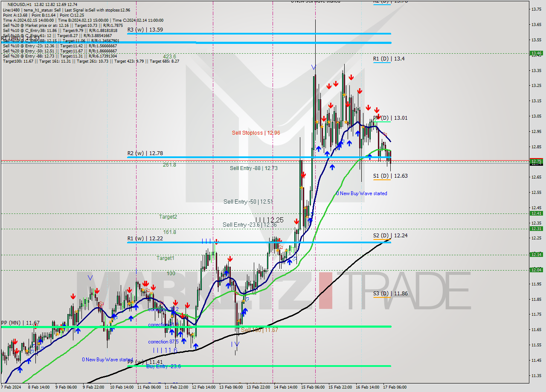Select the 'Buy Entry -23.6' label
546x392 pixels.
(x=163, y=366)
